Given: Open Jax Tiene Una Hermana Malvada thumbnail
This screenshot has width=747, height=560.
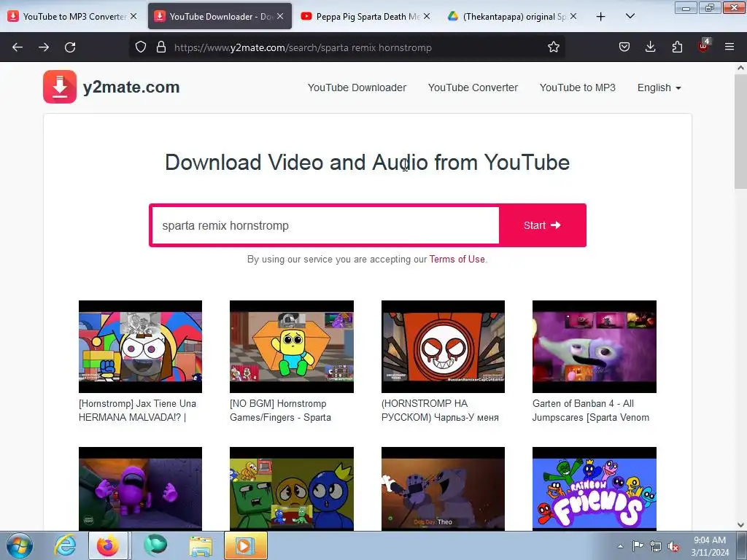Looking at the screenshot, I should pos(140,346).
